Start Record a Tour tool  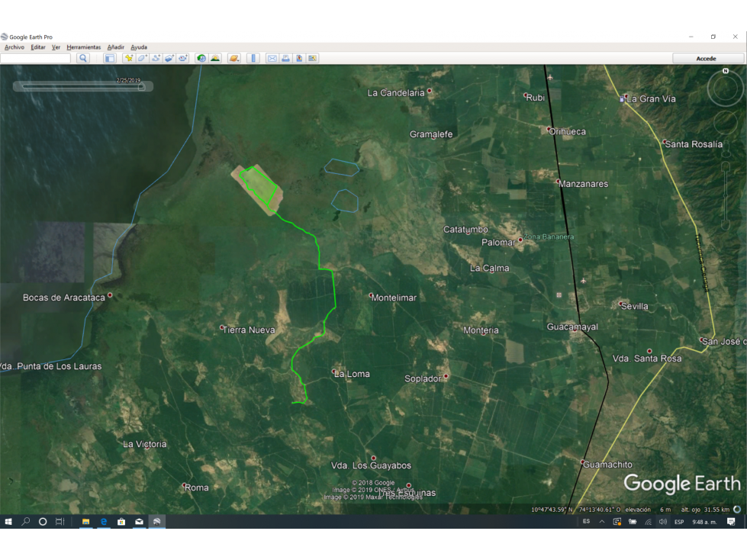(x=183, y=58)
